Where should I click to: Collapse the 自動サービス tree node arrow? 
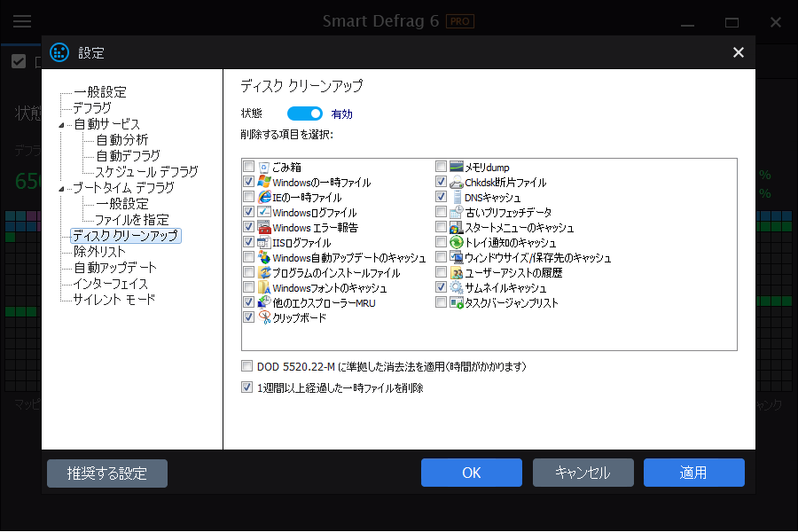61,125
